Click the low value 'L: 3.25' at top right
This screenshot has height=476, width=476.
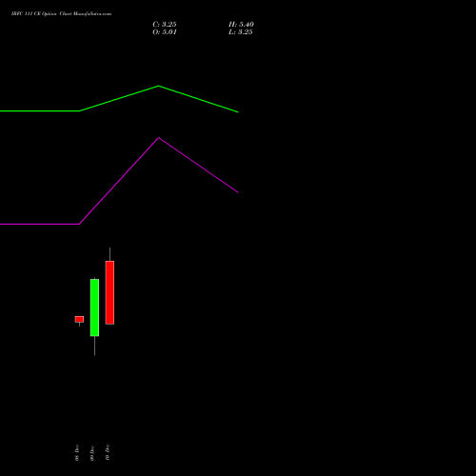coord(240,32)
